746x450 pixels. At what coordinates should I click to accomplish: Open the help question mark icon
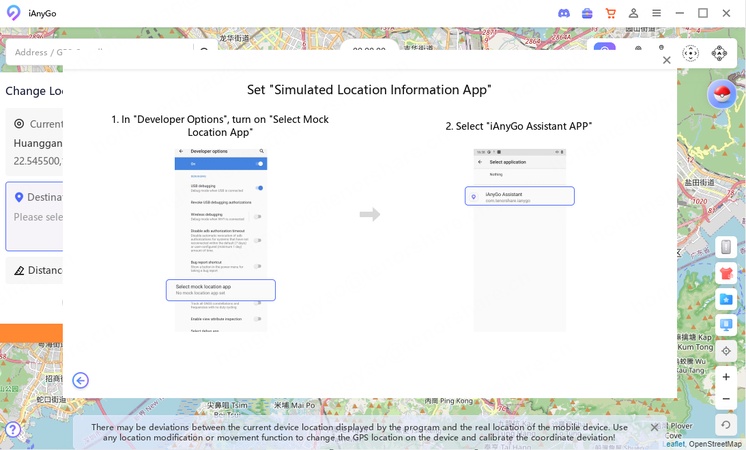click(x=13, y=430)
